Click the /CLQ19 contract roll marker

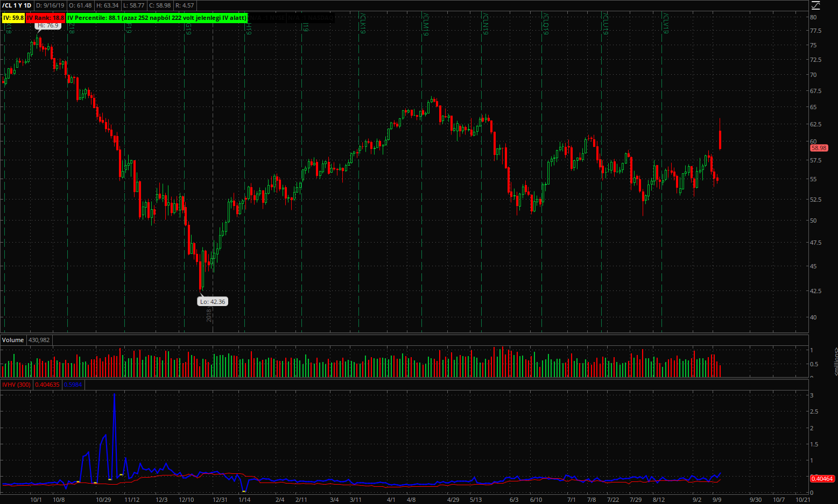point(546,24)
